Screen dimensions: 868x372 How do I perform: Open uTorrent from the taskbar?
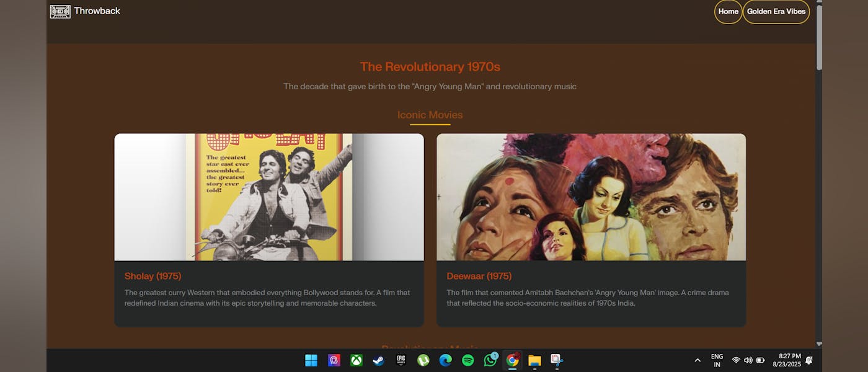click(x=423, y=360)
